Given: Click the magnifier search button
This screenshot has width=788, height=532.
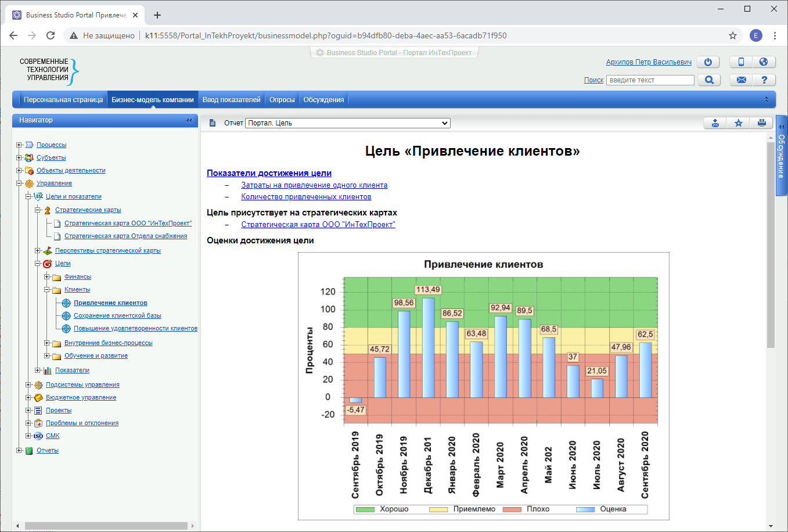Looking at the screenshot, I should click(x=709, y=80).
